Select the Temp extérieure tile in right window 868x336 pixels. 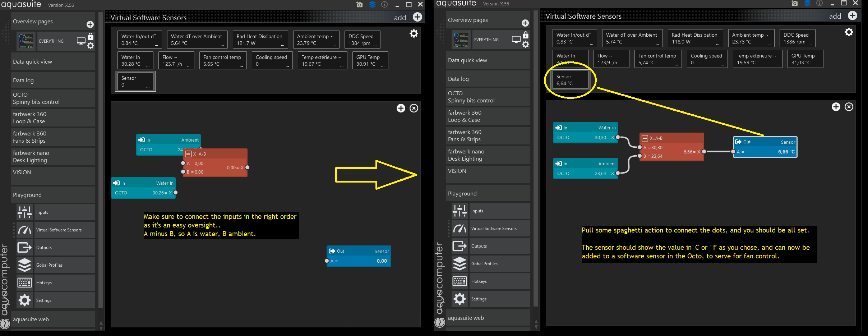758,59
